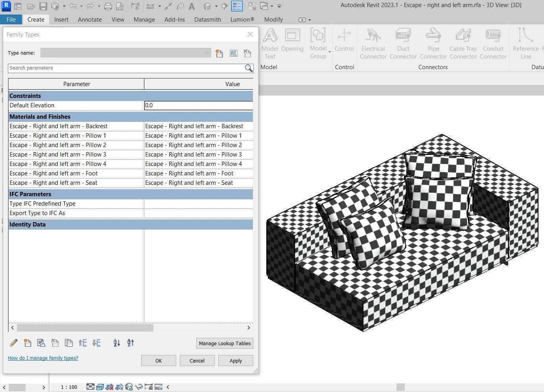Select Pillow 1 material value cell

point(199,136)
